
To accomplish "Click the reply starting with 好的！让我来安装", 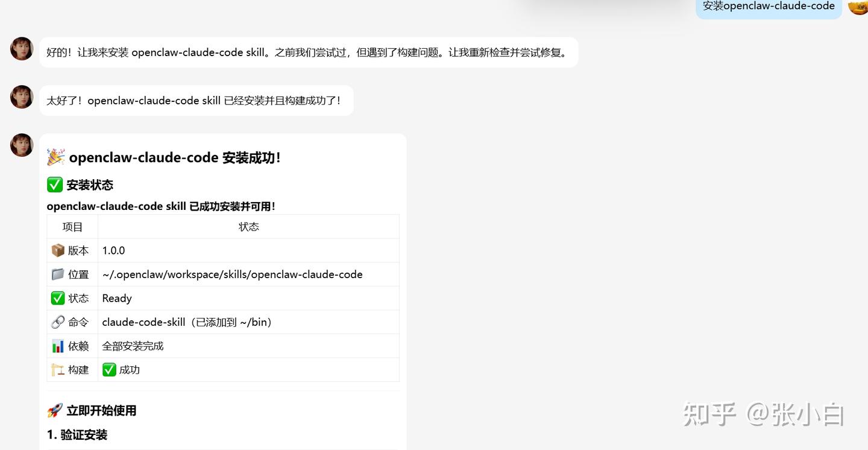I will 309,52.
